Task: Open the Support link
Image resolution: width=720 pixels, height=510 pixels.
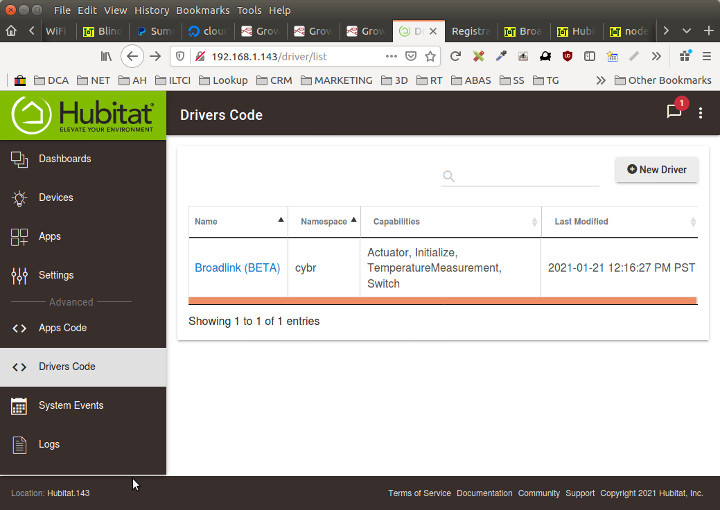Action: pos(579,493)
